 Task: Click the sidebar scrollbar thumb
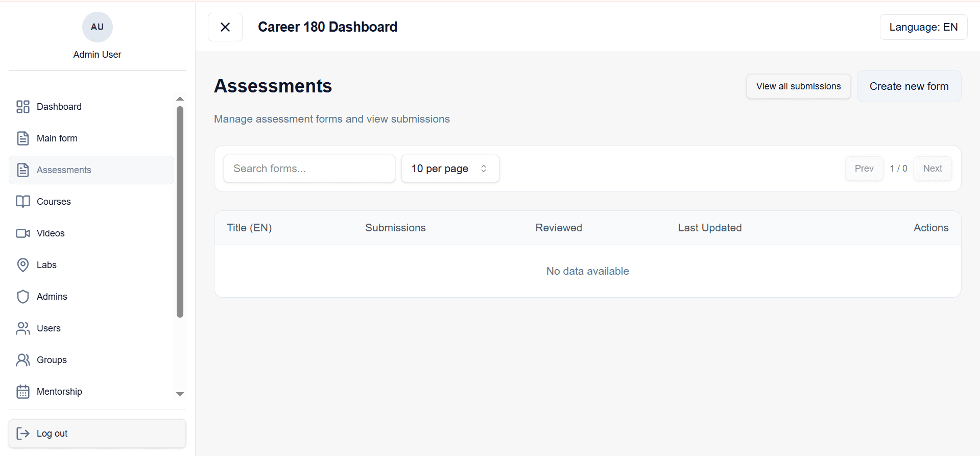[x=180, y=211]
